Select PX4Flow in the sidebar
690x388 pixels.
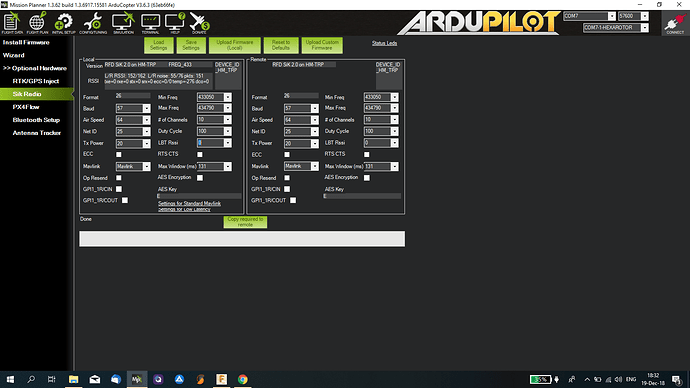tap(26, 107)
